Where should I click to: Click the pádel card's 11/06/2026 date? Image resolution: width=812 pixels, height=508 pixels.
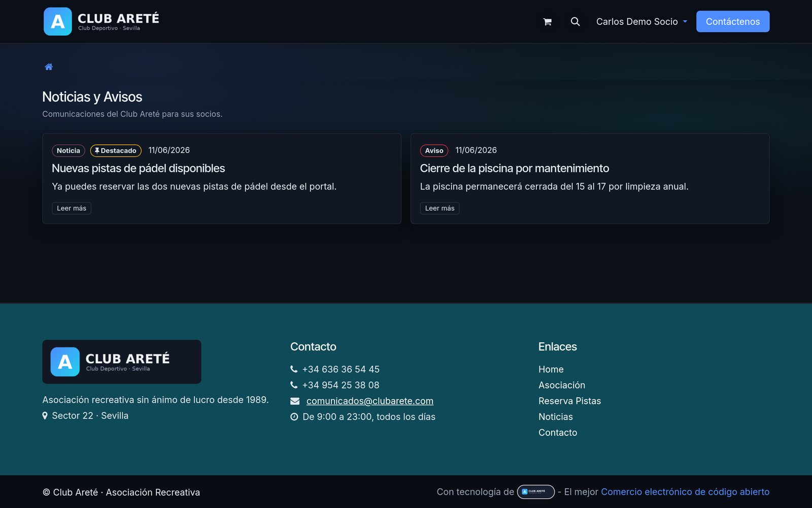click(169, 150)
